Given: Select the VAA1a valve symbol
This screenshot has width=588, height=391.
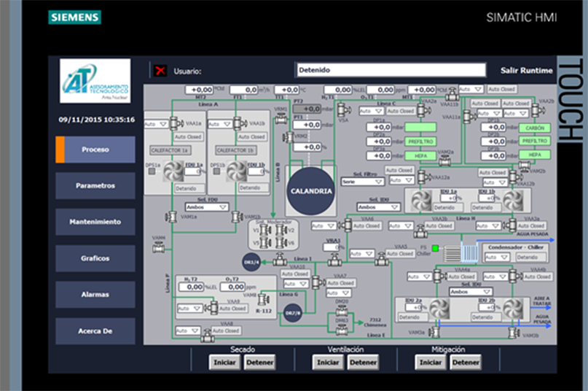Looking at the screenshot, I should coord(176,123).
